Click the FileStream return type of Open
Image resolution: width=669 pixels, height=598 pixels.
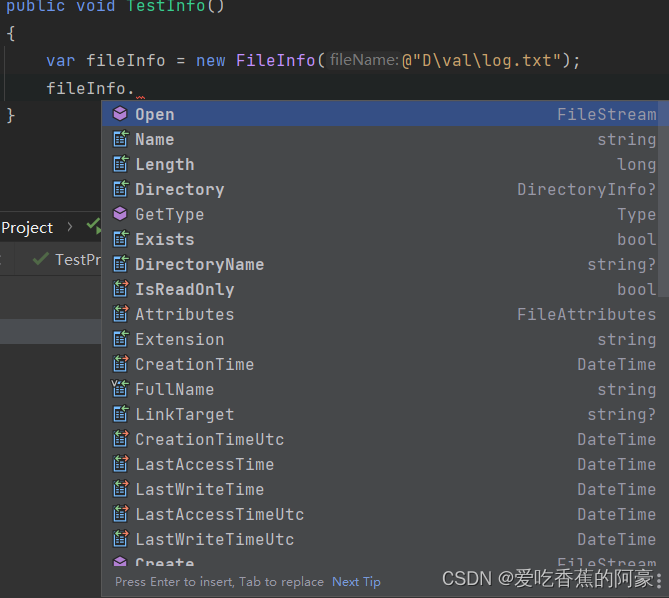[607, 114]
